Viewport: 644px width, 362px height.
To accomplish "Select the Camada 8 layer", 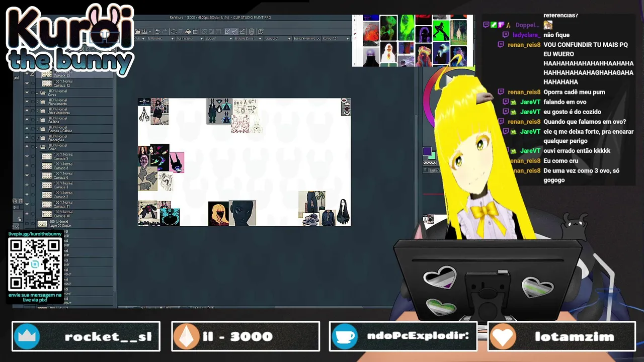I will [75, 166].
